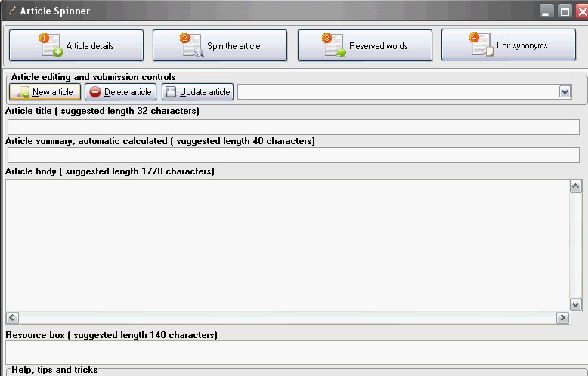
Task: Click the article body scroll left arrow
Action: click(12, 318)
